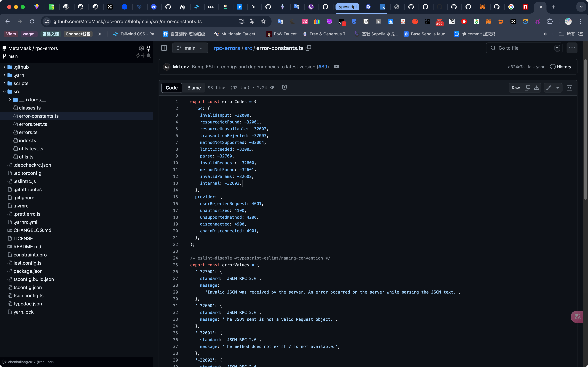Expand the scripts folder
This screenshot has width=588, height=367.
pos(4,83)
